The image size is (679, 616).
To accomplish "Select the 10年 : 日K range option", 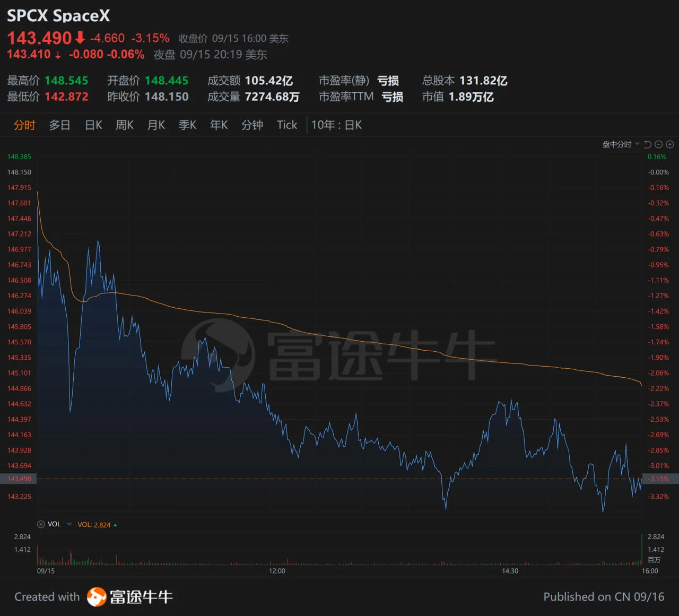I will click(336, 125).
